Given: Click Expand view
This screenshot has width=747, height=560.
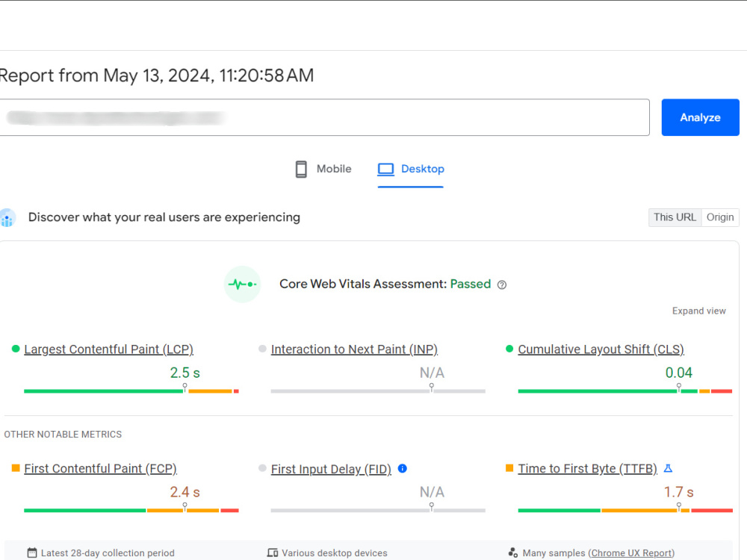Looking at the screenshot, I should (699, 311).
